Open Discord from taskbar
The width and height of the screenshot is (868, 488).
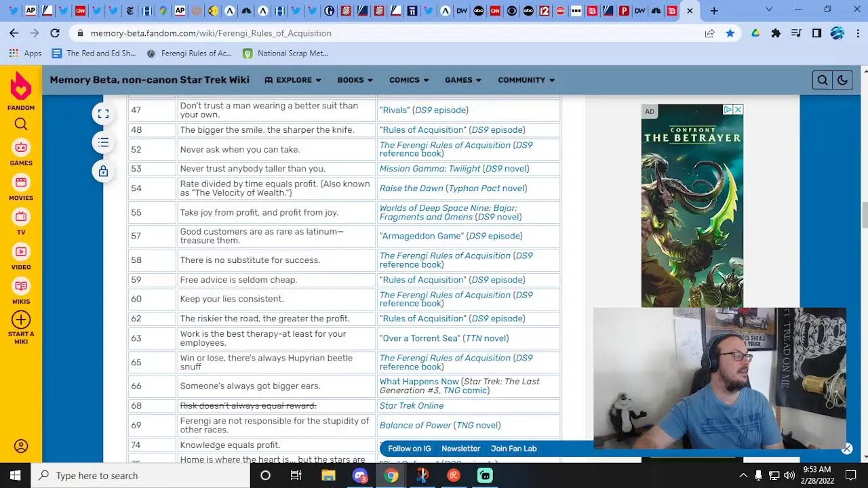(x=359, y=476)
